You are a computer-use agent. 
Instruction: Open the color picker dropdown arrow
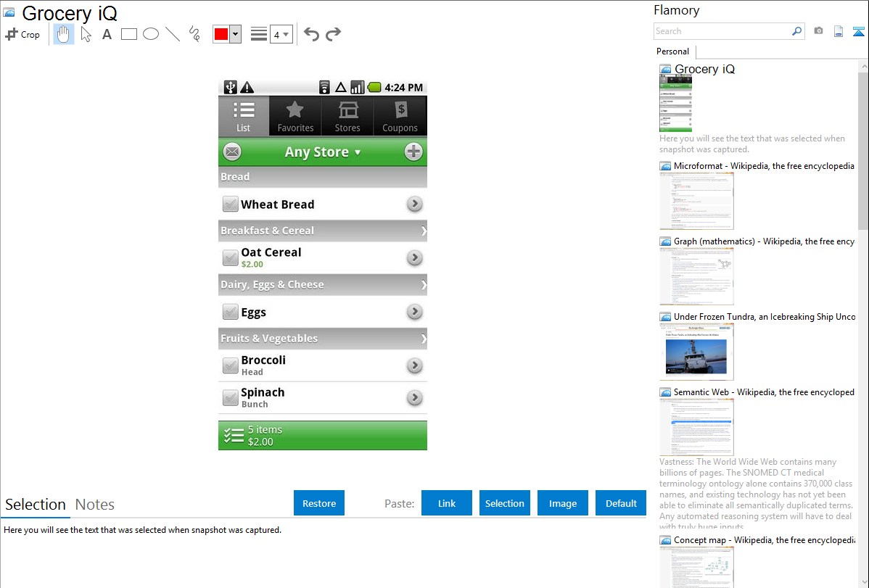[x=236, y=34]
